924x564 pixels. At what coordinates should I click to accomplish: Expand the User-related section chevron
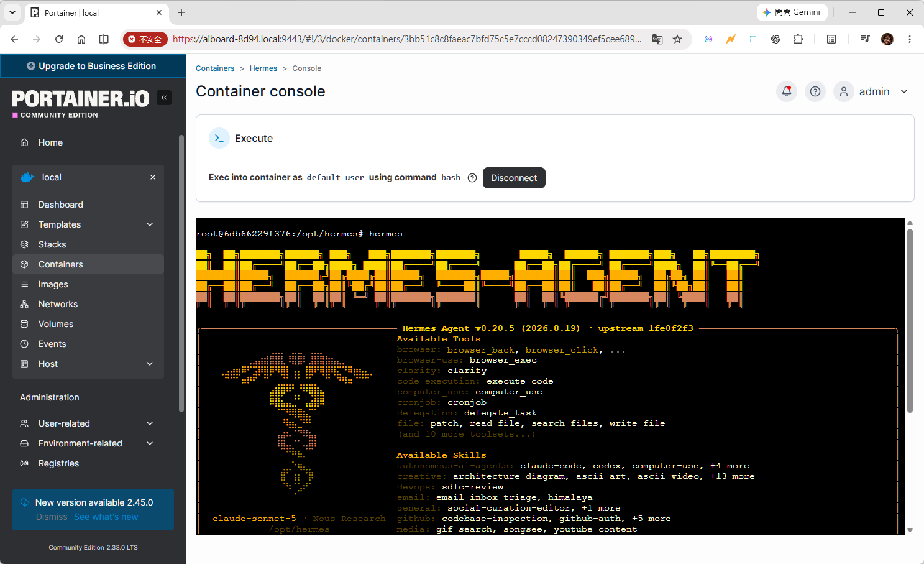pos(150,423)
